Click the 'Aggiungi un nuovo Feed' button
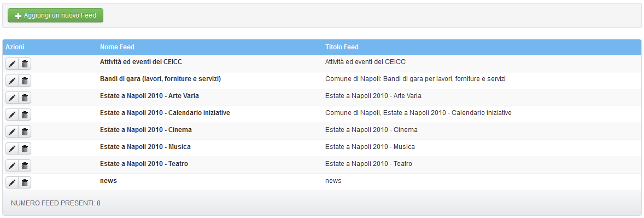 click(x=55, y=15)
